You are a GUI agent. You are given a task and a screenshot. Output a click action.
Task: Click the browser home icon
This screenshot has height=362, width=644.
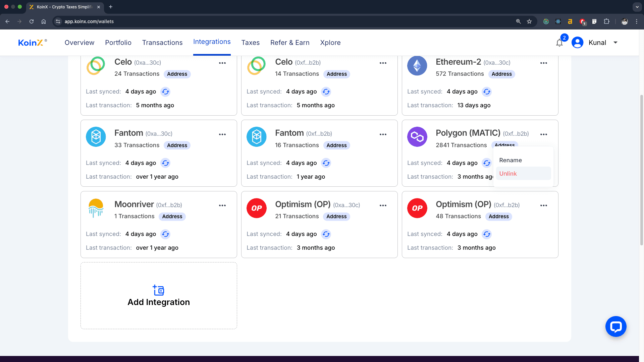point(44,21)
